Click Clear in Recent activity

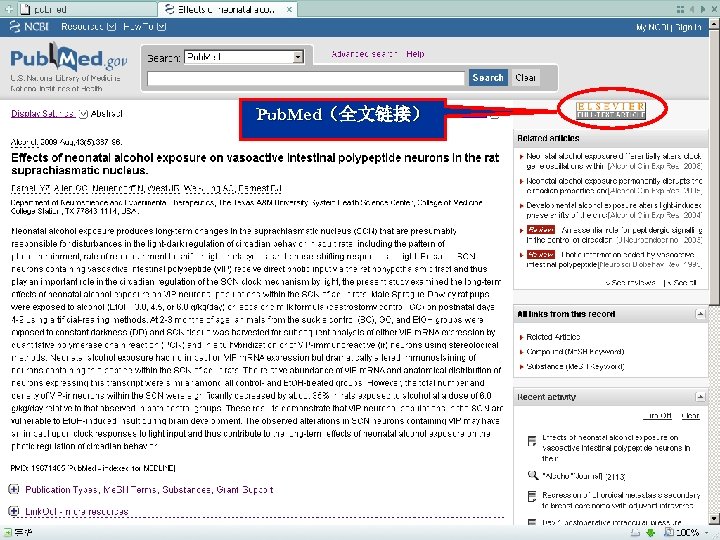pyautogui.click(x=690, y=416)
